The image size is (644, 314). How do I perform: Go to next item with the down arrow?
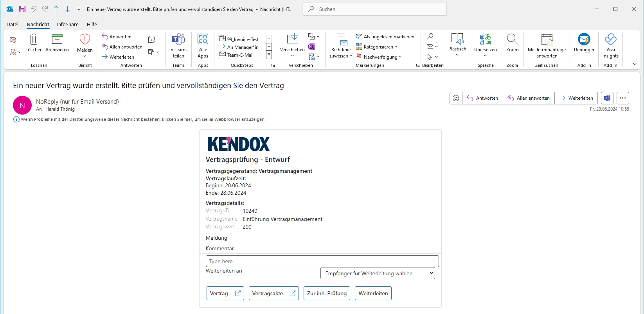tap(67, 9)
